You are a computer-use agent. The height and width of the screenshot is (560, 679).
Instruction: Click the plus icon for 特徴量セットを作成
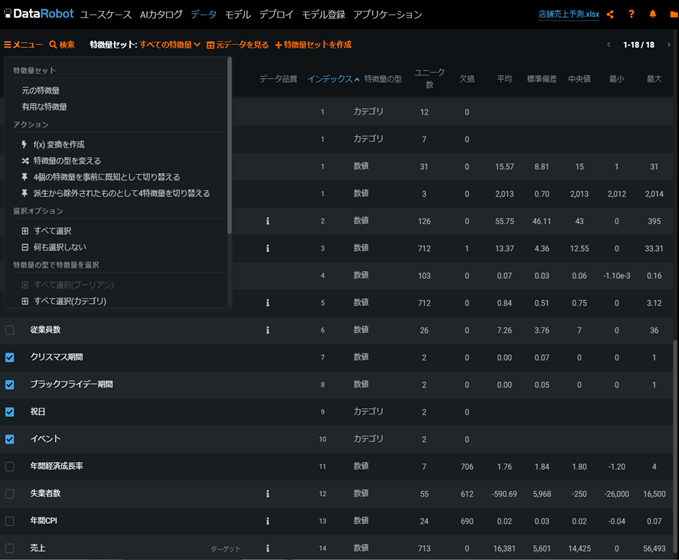point(278,45)
